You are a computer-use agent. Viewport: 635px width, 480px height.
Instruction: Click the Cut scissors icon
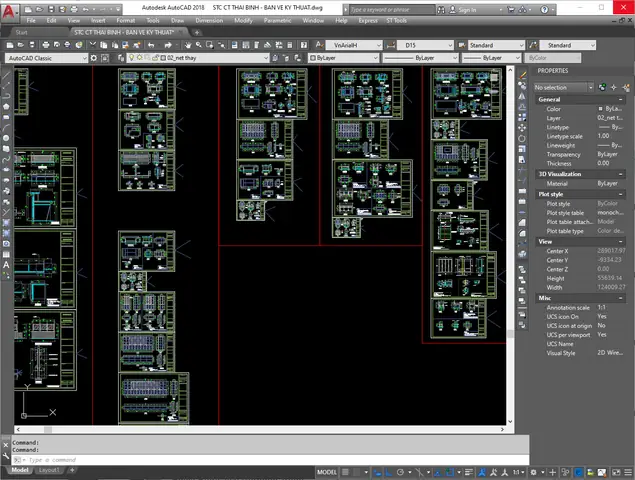coord(93,45)
